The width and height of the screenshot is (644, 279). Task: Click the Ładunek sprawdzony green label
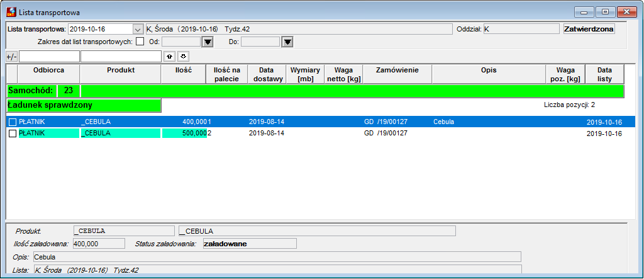coord(84,105)
